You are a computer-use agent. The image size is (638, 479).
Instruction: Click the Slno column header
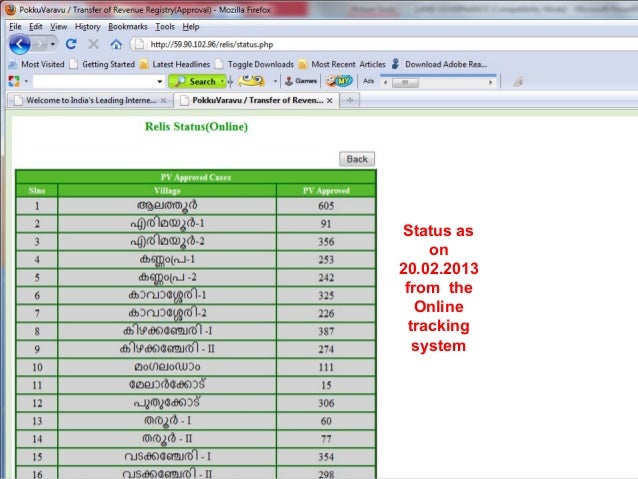(x=37, y=190)
